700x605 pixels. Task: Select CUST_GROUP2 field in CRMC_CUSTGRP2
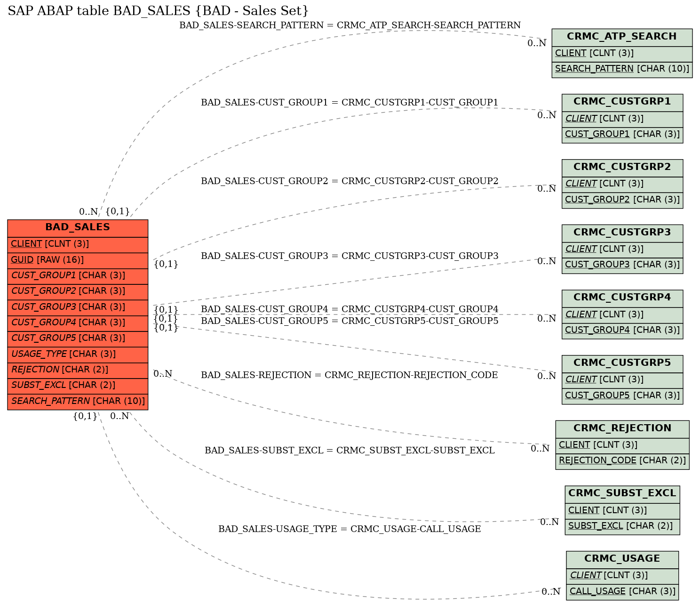pos(622,200)
